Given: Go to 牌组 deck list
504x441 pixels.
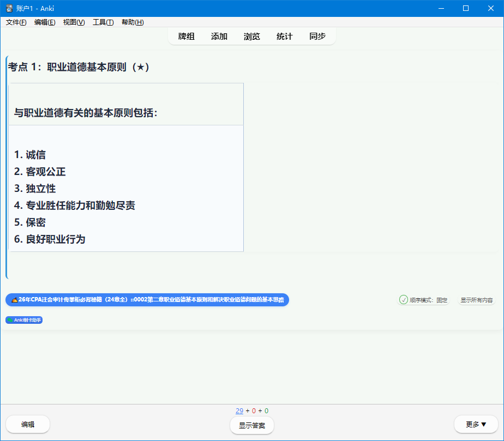Looking at the screenshot, I should coord(187,37).
